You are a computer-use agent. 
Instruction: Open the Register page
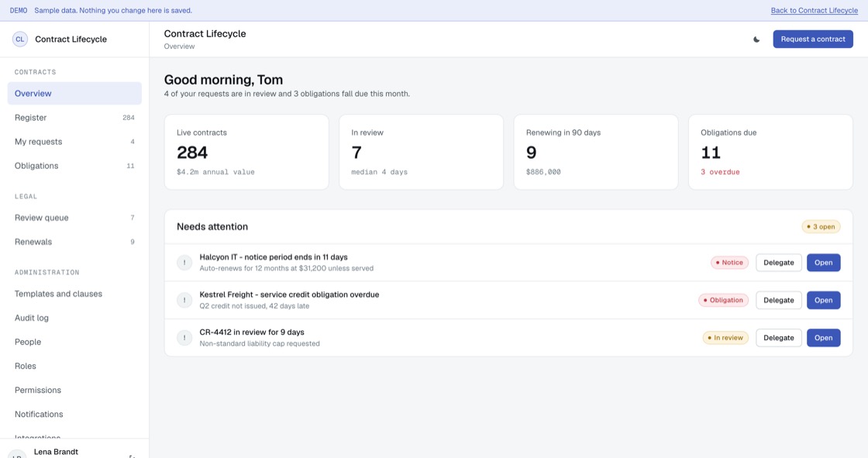[74, 118]
